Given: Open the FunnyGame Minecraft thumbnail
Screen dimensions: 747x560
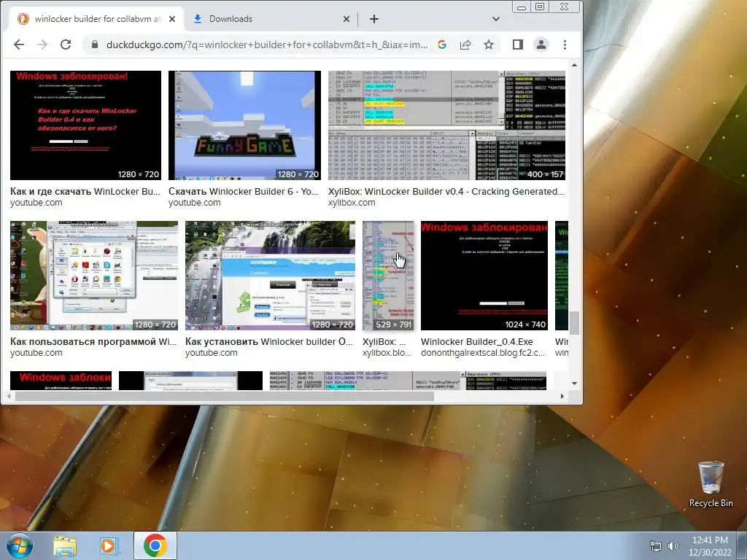Looking at the screenshot, I should (x=244, y=125).
